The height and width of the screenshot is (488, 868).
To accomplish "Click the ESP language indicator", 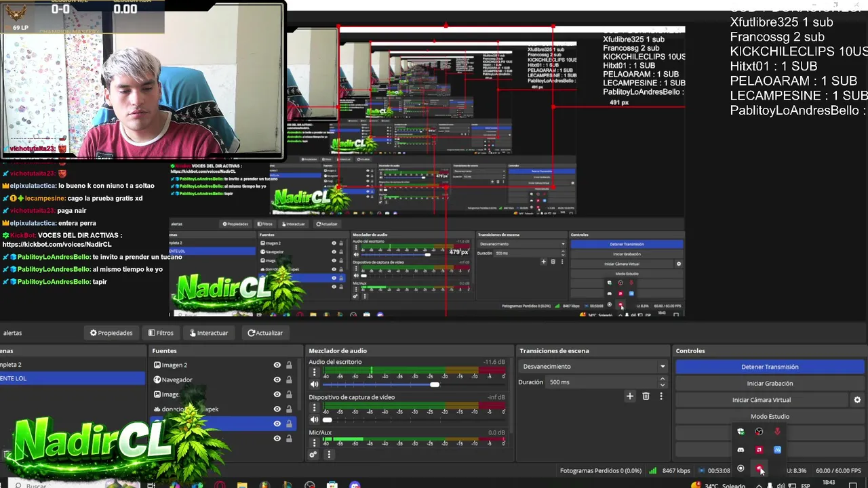I will click(x=806, y=485).
